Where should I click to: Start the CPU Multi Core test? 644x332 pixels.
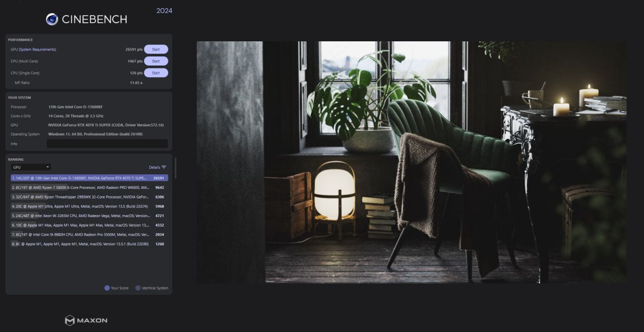click(156, 61)
